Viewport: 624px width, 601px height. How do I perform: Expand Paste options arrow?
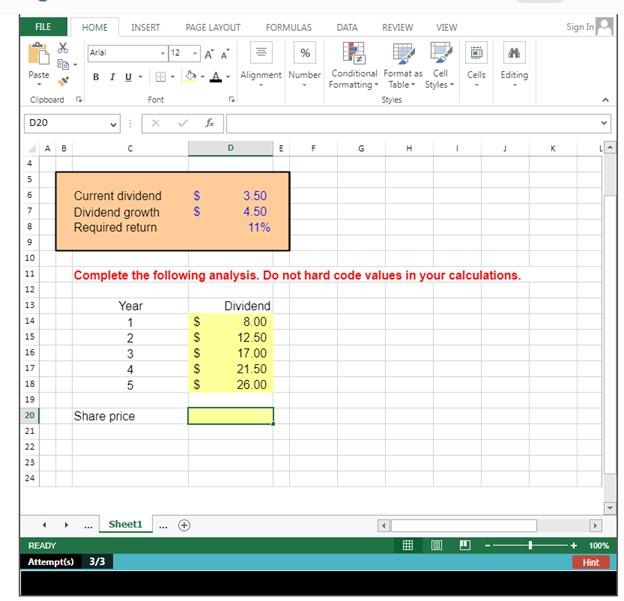coord(39,84)
